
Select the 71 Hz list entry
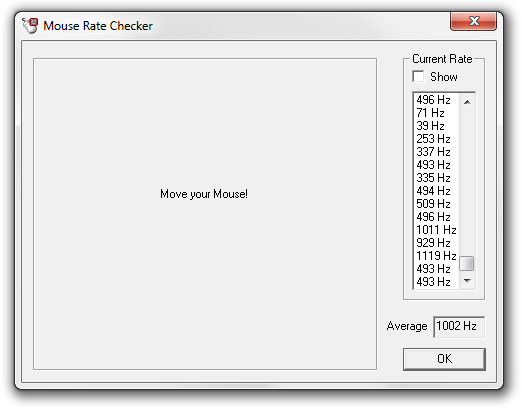point(436,113)
